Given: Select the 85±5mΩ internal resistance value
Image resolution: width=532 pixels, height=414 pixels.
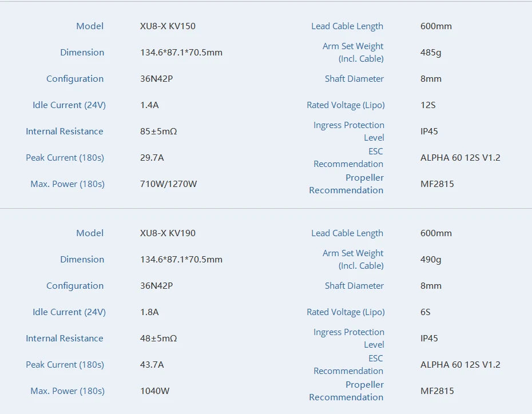Looking at the screenshot, I should pyautogui.click(x=158, y=132).
